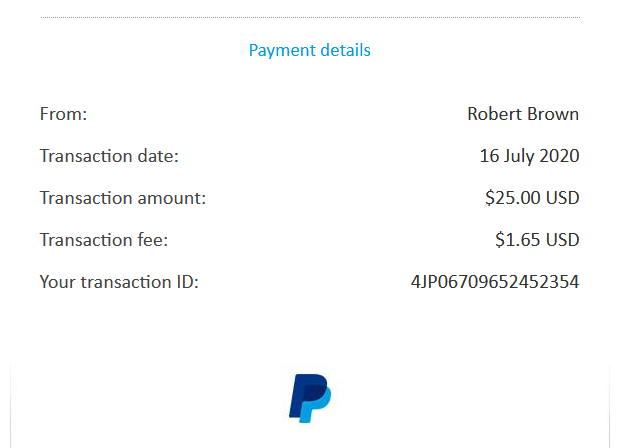Click the Transaction amount: label
619x448 pixels.
123,198
